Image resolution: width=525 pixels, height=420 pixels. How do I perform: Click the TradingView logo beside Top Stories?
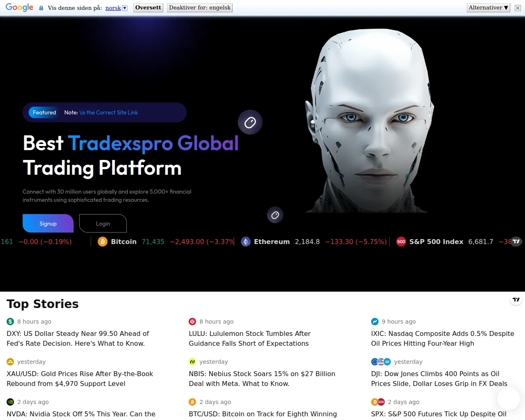tap(516, 300)
